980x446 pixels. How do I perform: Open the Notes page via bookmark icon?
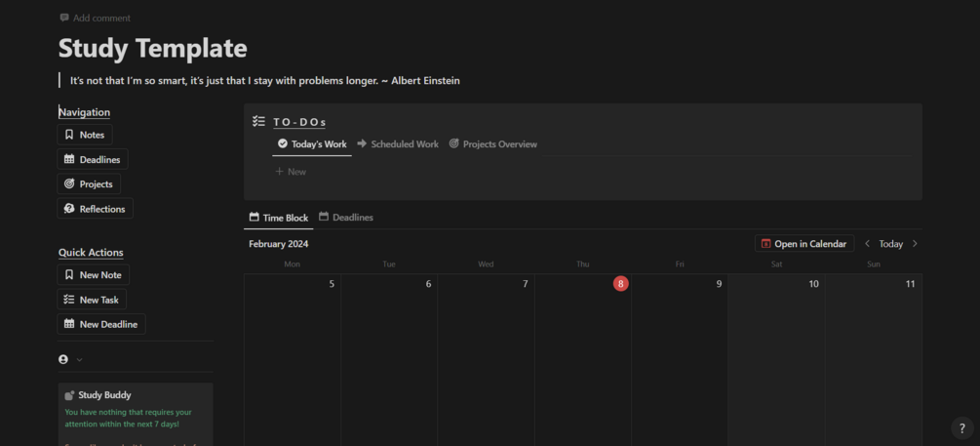(x=69, y=135)
